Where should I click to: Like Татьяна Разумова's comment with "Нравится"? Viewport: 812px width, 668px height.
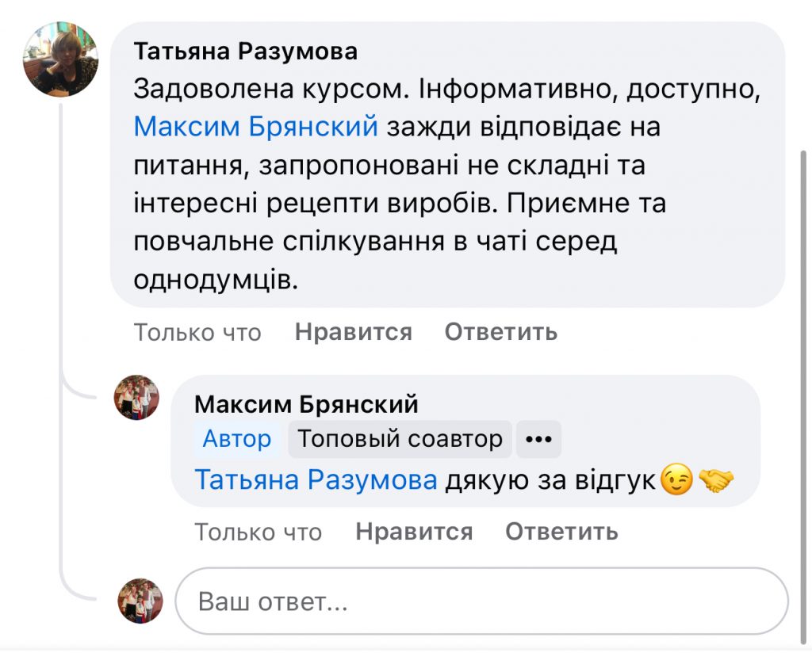[x=353, y=332]
